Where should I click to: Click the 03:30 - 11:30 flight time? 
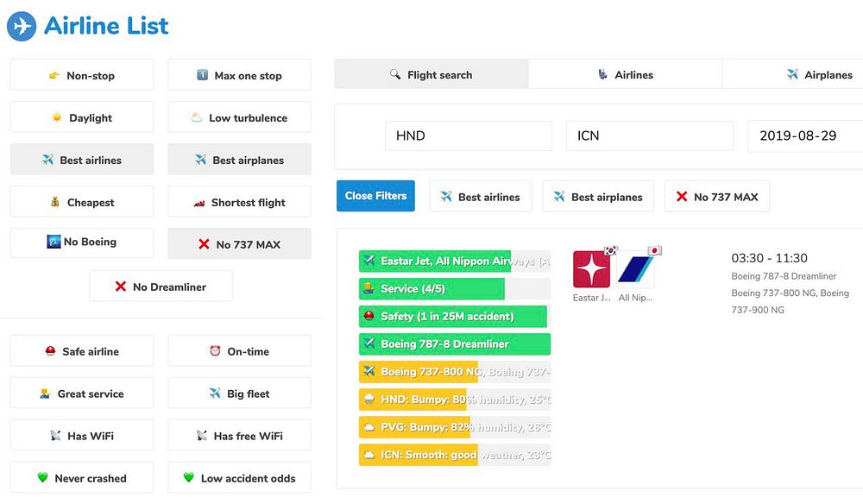coord(769,258)
